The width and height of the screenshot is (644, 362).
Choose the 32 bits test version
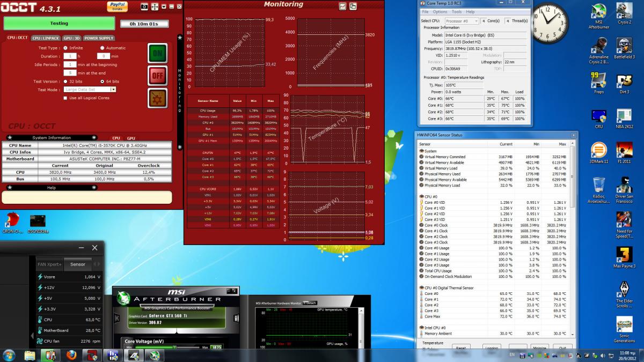pos(65,82)
